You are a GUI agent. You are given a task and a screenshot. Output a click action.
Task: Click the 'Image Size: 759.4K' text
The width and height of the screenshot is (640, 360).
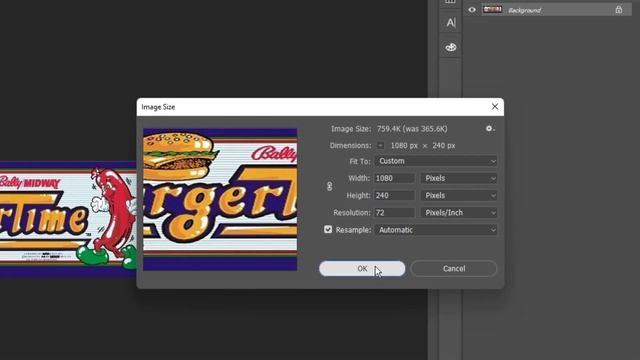tap(389, 129)
